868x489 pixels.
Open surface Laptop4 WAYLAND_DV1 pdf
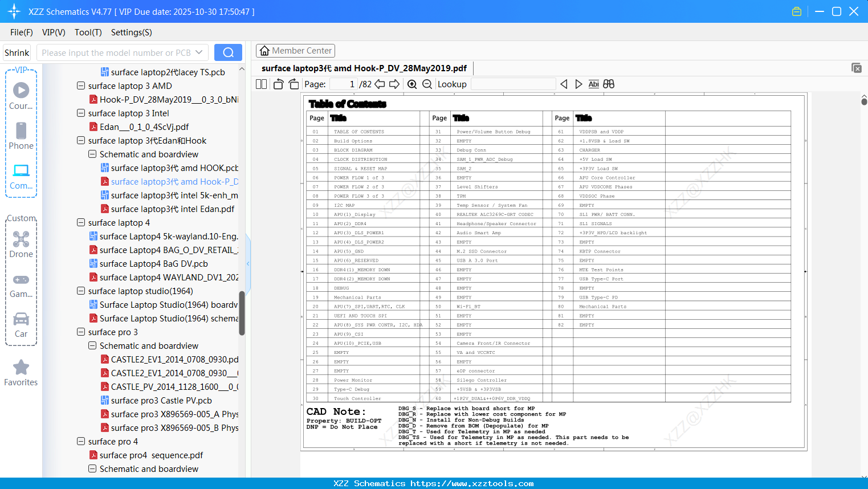[x=163, y=277]
